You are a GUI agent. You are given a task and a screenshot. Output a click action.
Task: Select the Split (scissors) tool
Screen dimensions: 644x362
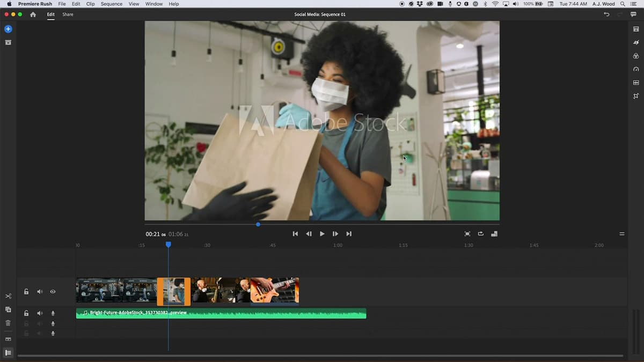click(x=8, y=295)
